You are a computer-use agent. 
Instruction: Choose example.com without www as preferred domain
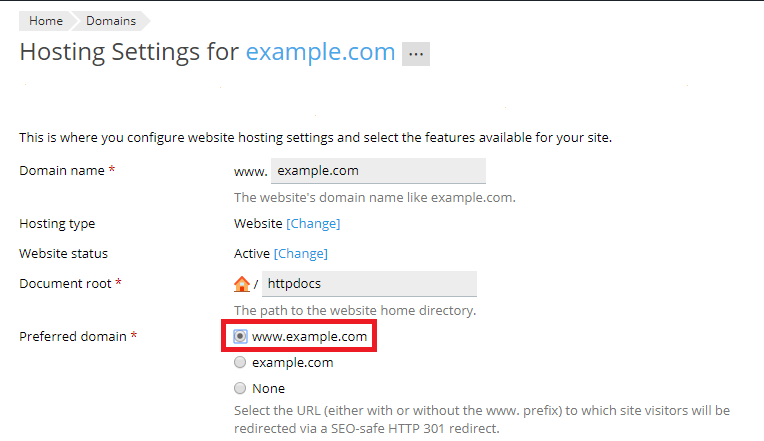[240, 363]
